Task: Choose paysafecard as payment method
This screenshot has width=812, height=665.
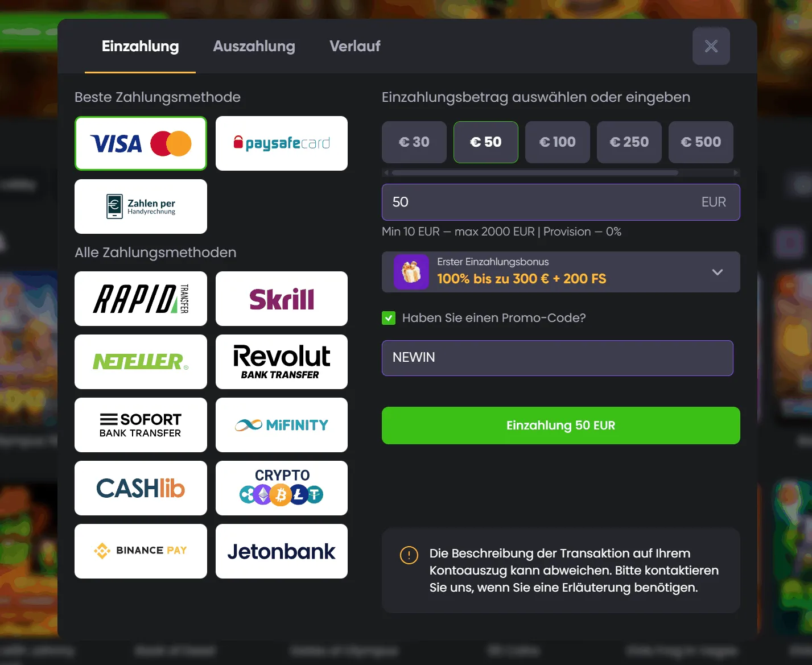Action: coord(282,143)
